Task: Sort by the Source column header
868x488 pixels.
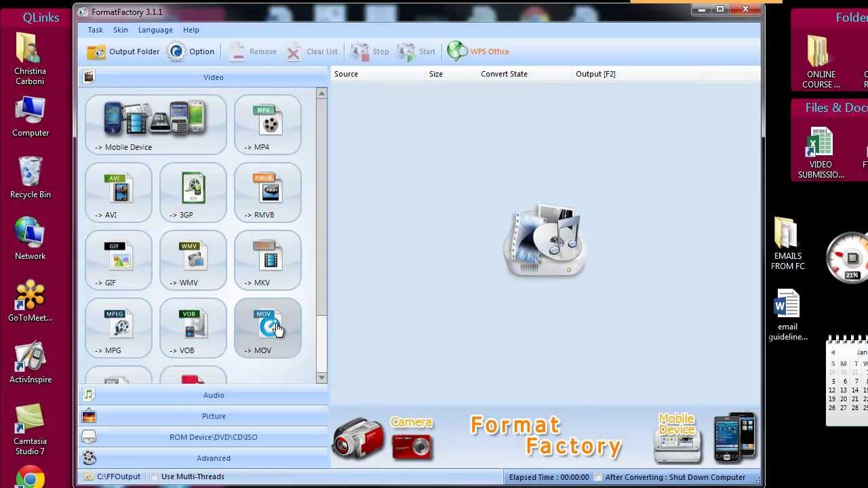Action: click(378, 74)
